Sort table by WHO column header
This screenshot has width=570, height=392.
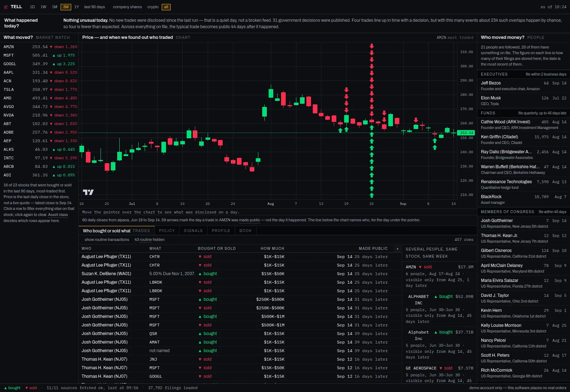pos(87,248)
